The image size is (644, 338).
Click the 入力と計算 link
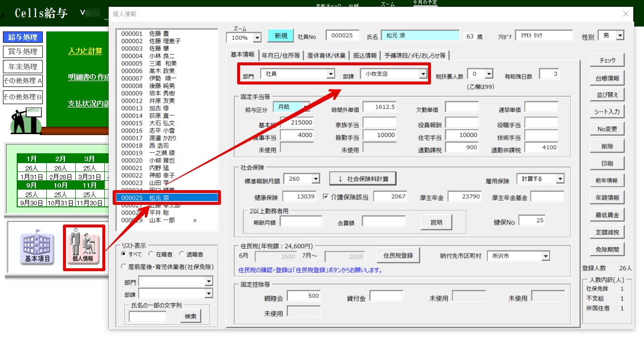pos(85,51)
